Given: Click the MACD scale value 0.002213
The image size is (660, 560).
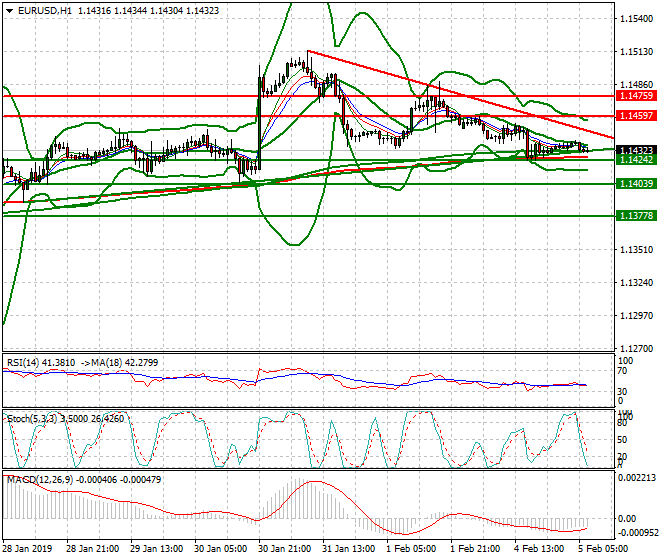Looking at the screenshot, I should tap(636, 477).
